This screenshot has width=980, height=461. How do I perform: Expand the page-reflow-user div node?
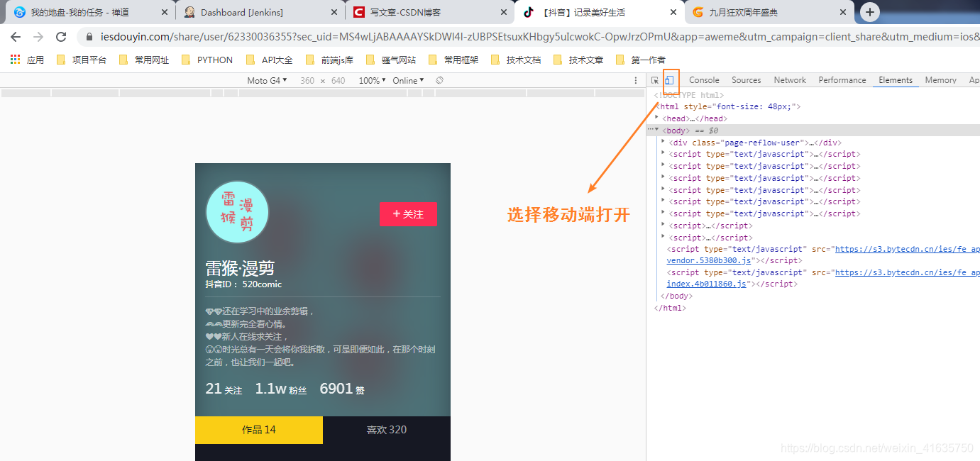664,142
